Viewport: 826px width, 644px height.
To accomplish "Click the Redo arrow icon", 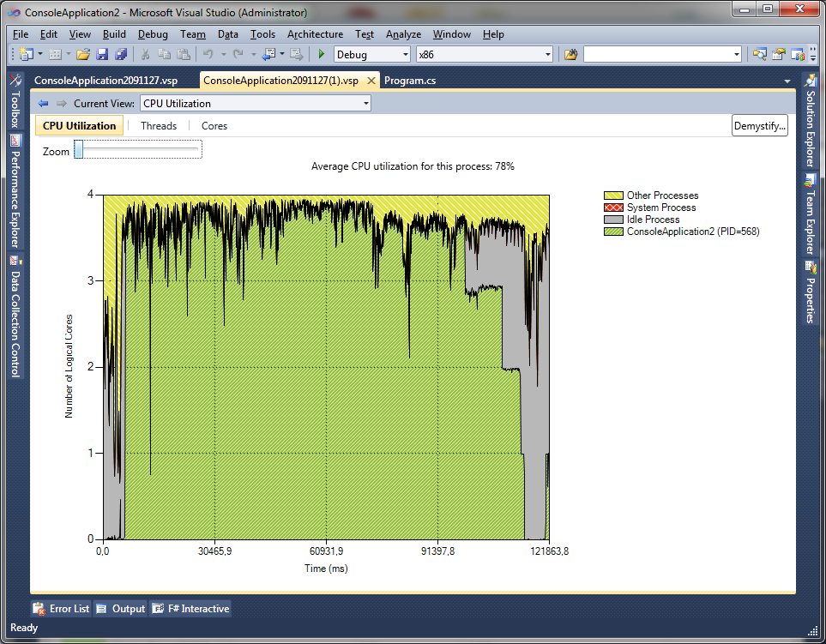I will 238,54.
